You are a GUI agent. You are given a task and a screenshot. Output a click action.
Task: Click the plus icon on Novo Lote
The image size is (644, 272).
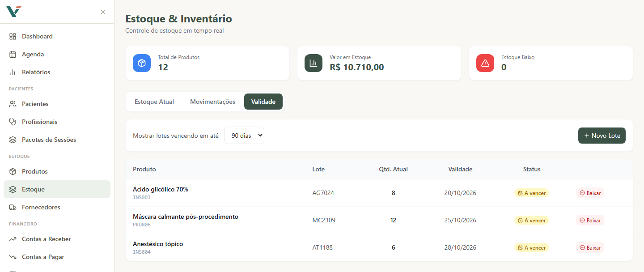[587, 136]
